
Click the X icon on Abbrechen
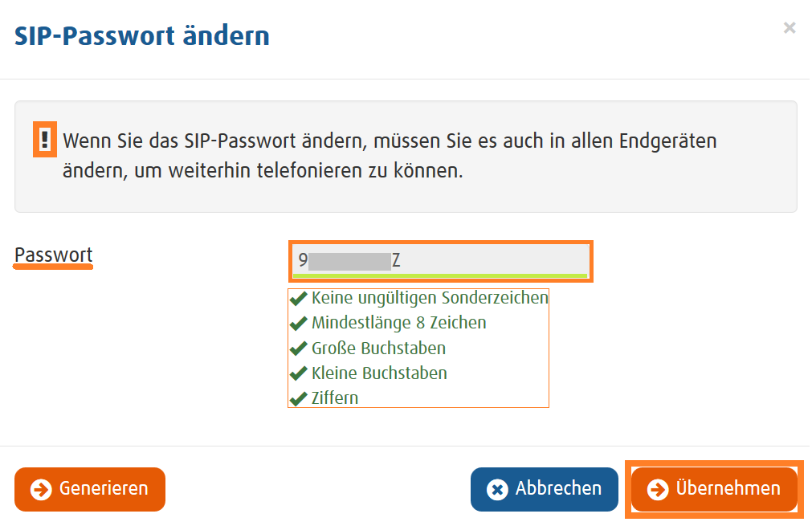497,489
